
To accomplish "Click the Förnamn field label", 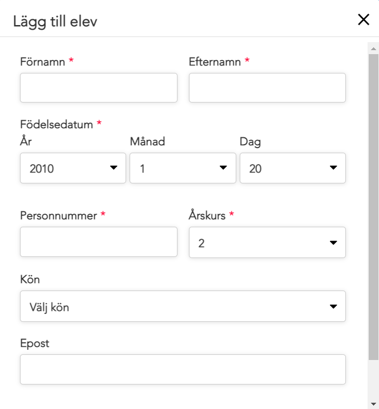I will click(43, 62).
